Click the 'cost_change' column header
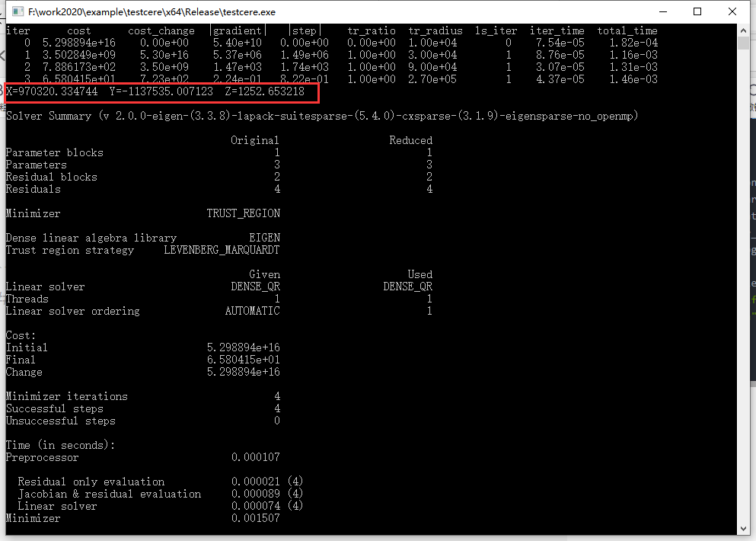 [161, 31]
